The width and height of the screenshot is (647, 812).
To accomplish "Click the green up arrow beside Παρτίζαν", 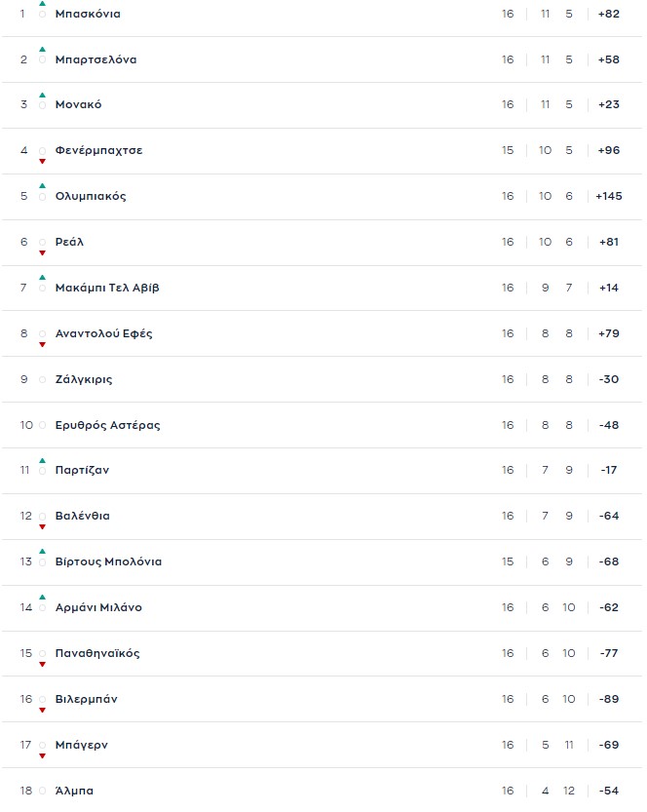I will (x=42, y=459).
